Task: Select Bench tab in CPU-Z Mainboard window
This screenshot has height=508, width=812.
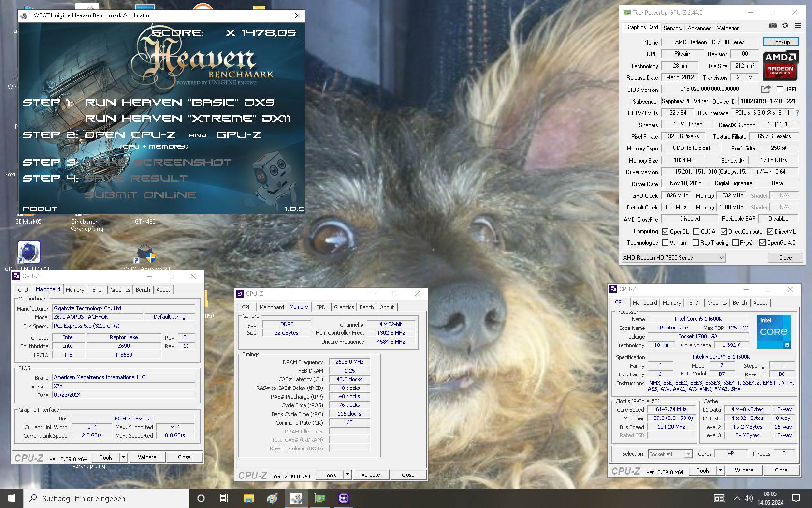Action: [x=143, y=290]
